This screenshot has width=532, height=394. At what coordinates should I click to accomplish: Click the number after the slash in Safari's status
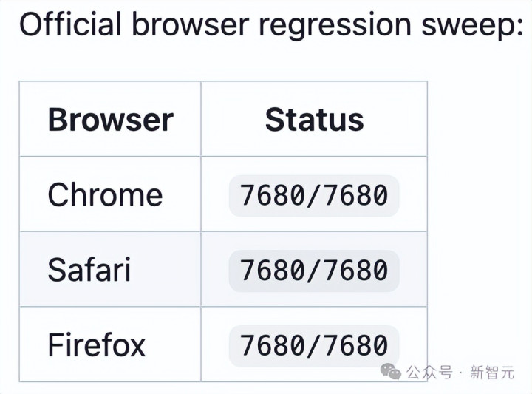coord(359,270)
